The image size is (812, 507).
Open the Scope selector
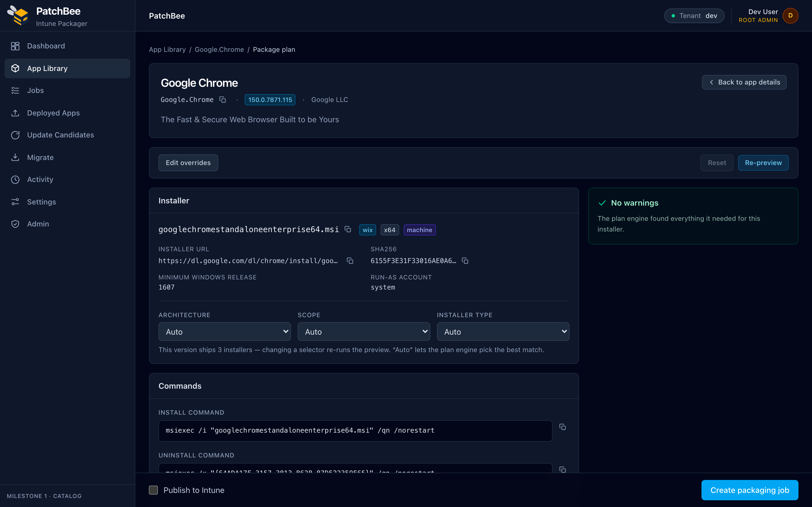tap(364, 332)
